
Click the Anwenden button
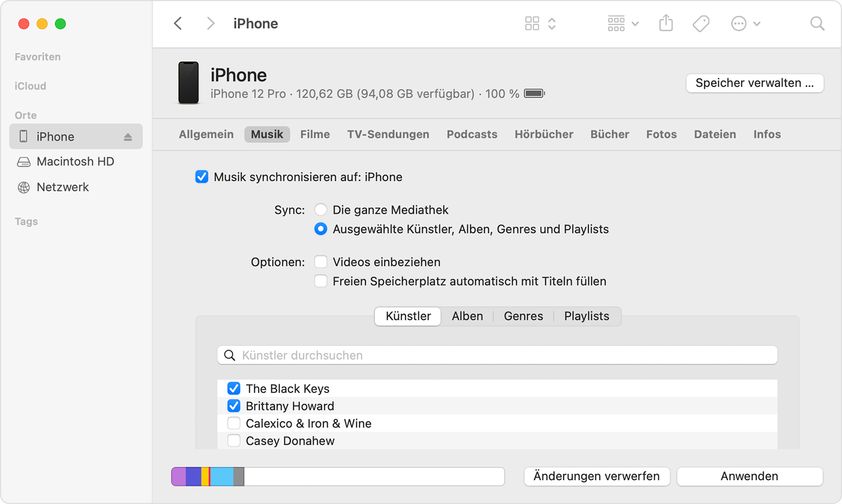coord(749,476)
